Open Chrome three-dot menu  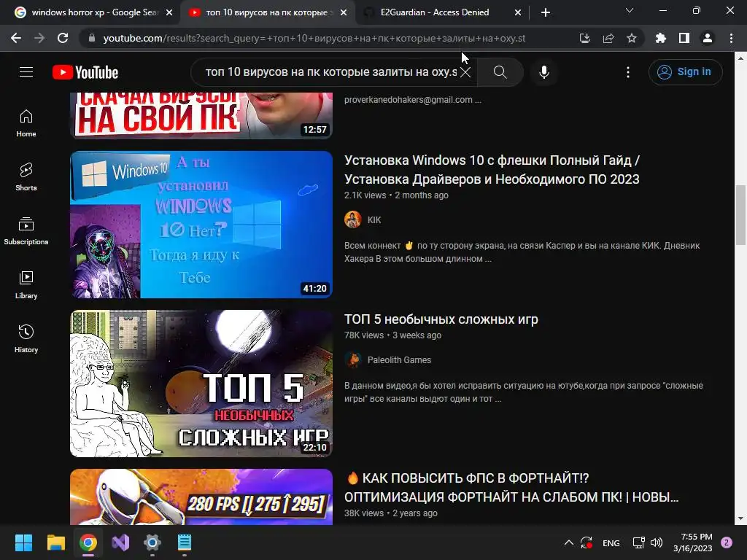click(x=731, y=38)
